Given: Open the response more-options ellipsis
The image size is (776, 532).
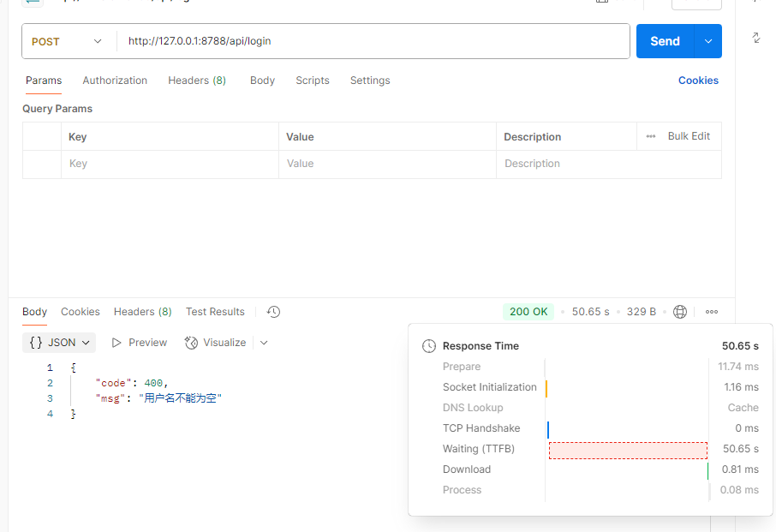Looking at the screenshot, I should 712,312.
